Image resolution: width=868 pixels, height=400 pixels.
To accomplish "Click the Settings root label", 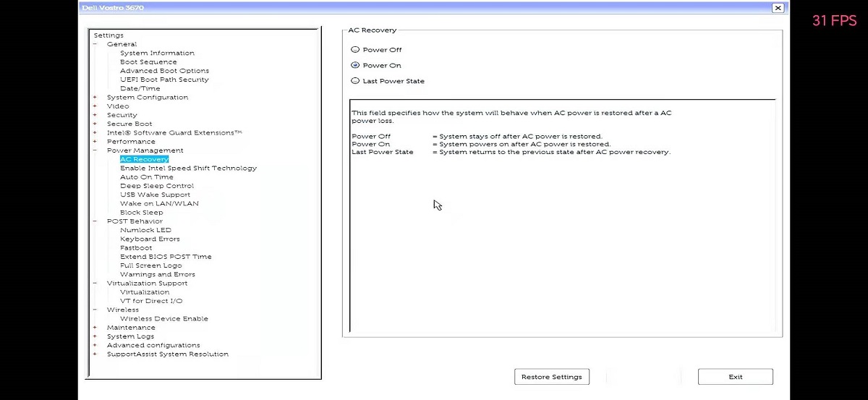I will click(x=109, y=35).
